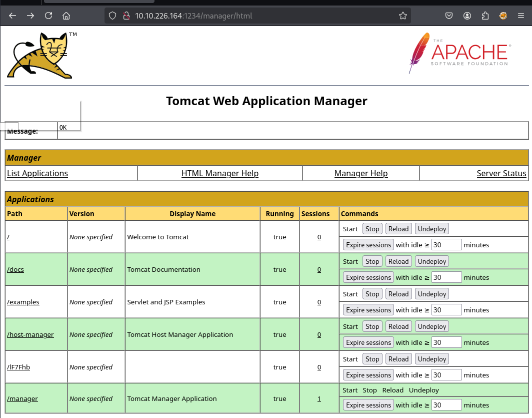Open the /manager application path
The height and width of the screenshot is (418, 532).
click(22, 398)
